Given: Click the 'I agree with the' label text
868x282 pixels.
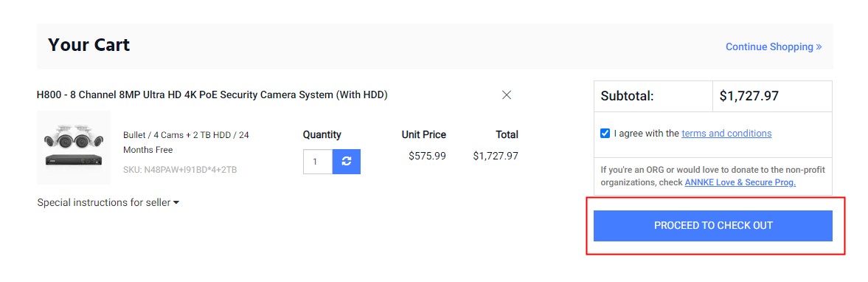Looking at the screenshot, I should pyautogui.click(x=646, y=133).
